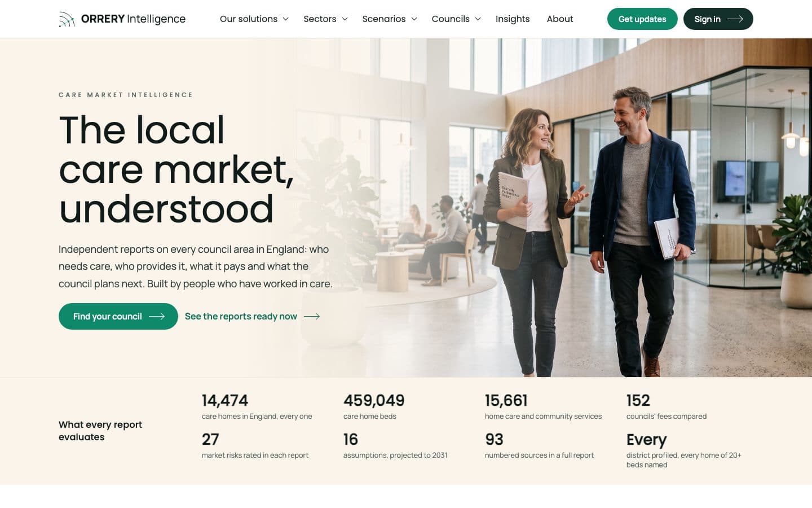Click the 'The local care market, understood' headline
Screen dimensions: 812x508
pyautogui.click(x=176, y=169)
